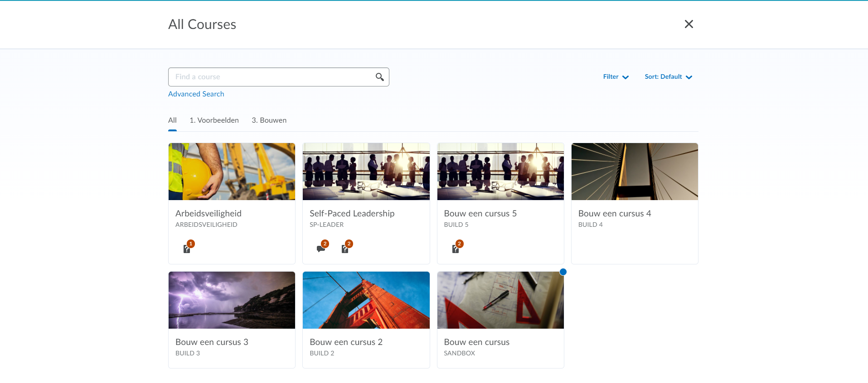Click Bouw een cursus 5 meeting image
The width and height of the screenshot is (868, 383).
tap(500, 172)
